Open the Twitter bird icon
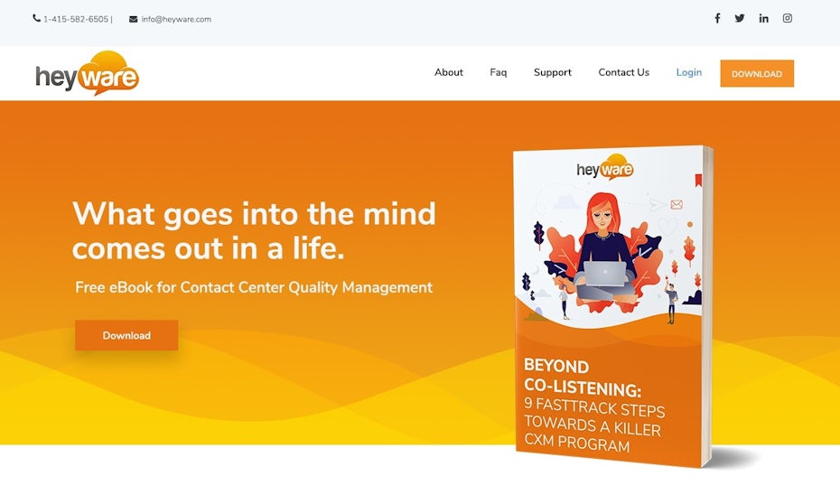 [740, 18]
